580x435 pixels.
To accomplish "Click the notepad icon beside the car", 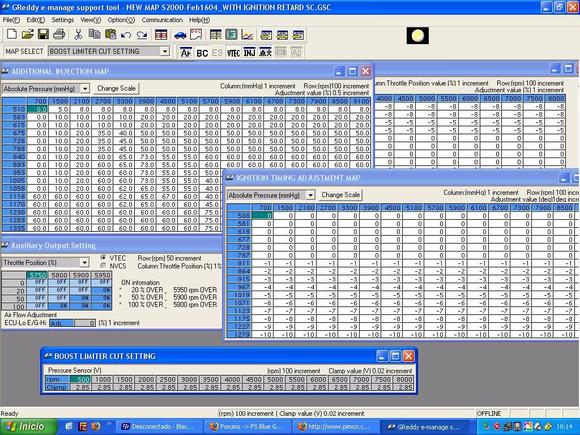I will point(196,35).
